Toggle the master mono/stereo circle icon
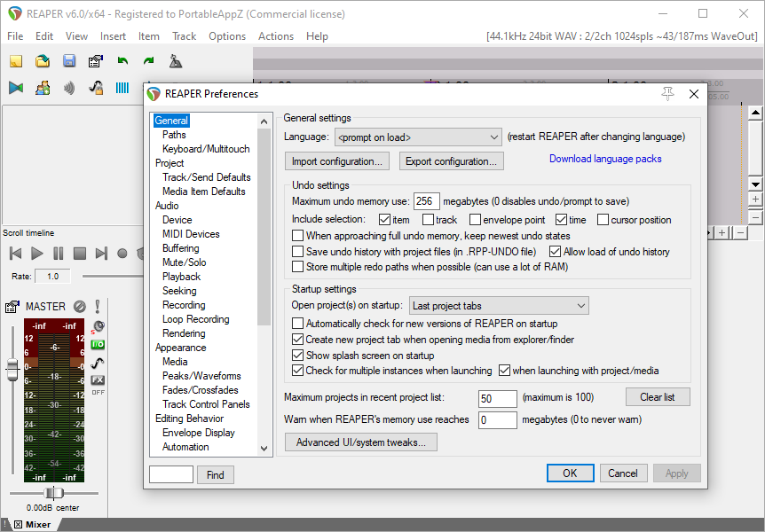Image resolution: width=765 pixels, height=532 pixels. (x=80, y=307)
